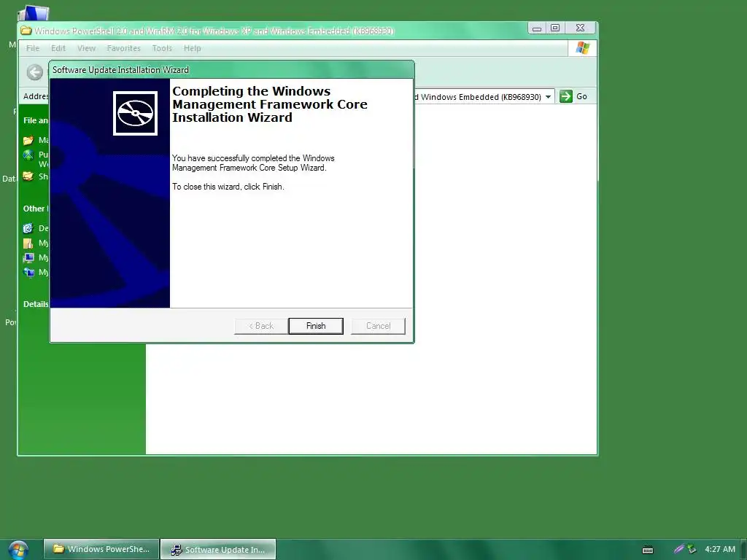The image size is (747, 560).
Task: Collapse the File and Folder Tasks header
Action: tap(36, 120)
